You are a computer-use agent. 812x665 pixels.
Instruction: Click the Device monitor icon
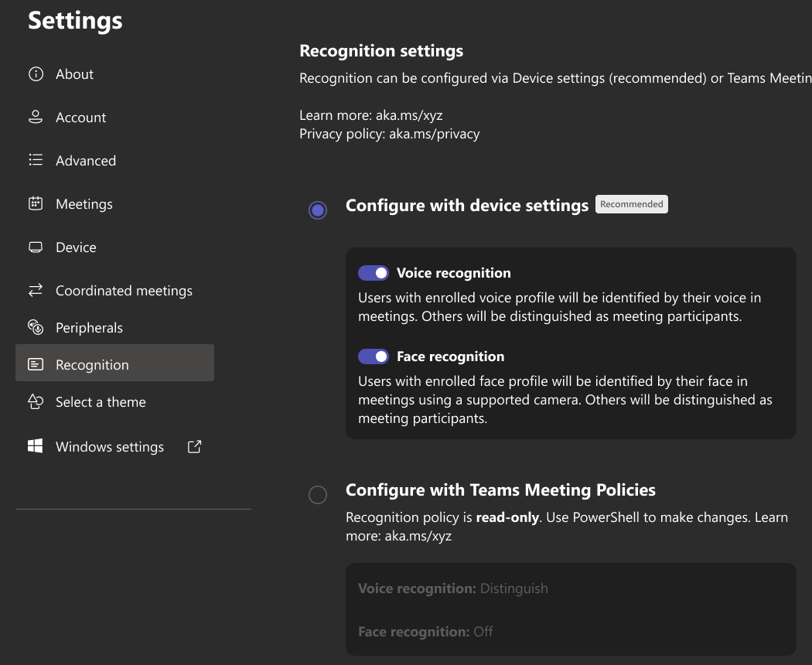(x=36, y=247)
